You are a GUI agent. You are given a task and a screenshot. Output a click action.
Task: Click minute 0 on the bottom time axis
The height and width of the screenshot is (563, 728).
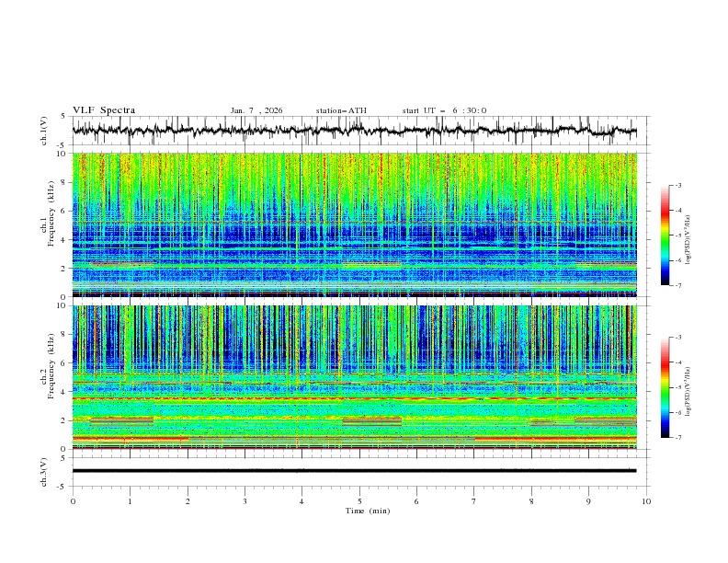click(74, 501)
